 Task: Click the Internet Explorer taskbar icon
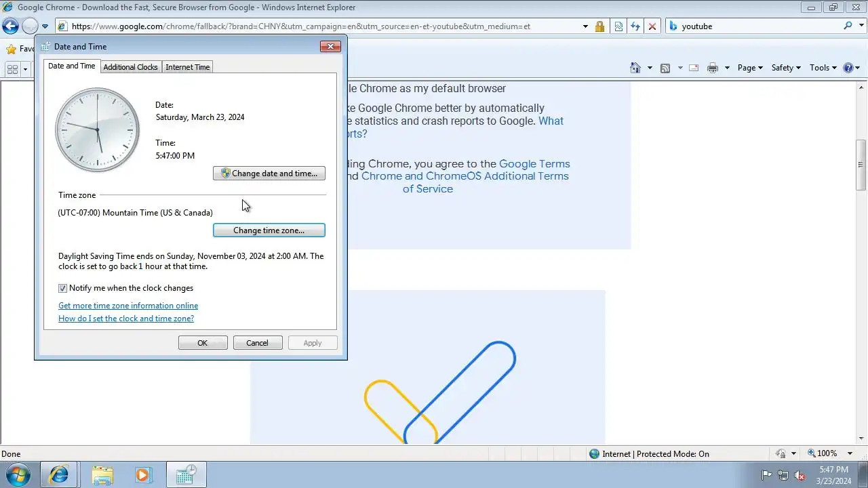59,475
